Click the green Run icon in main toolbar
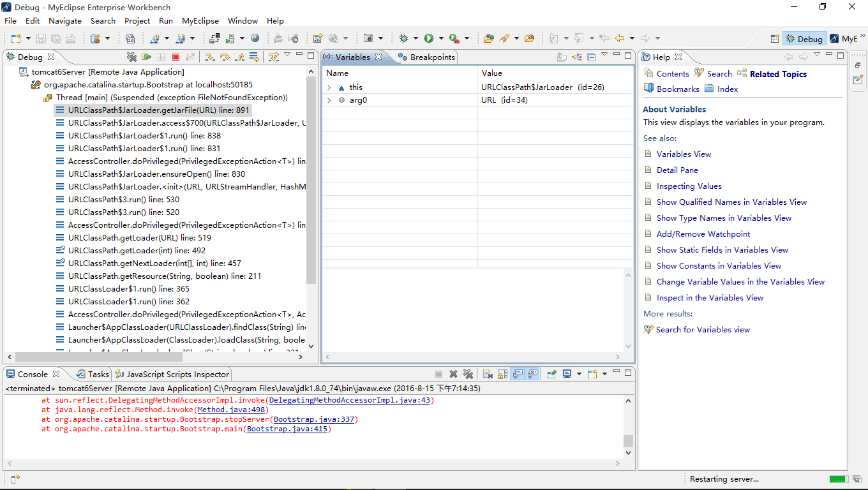 tap(429, 38)
